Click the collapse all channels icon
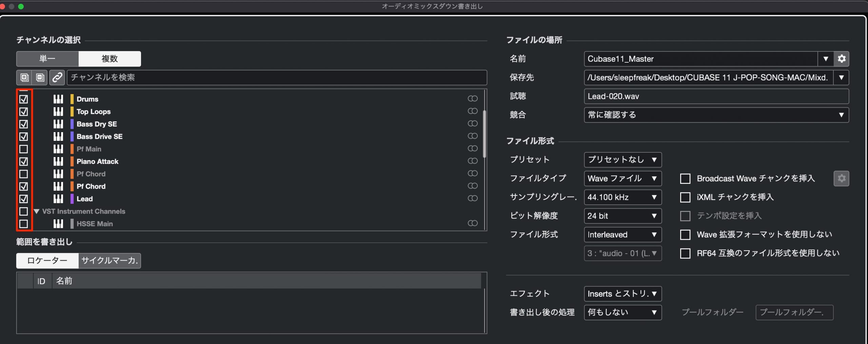 click(40, 78)
